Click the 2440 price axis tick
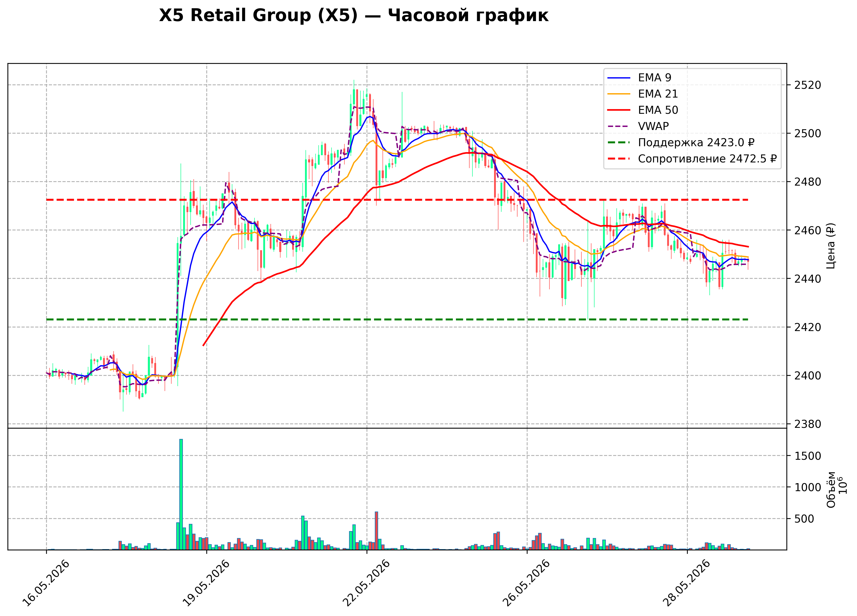This screenshot has height=616, width=857. click(808, 279)
